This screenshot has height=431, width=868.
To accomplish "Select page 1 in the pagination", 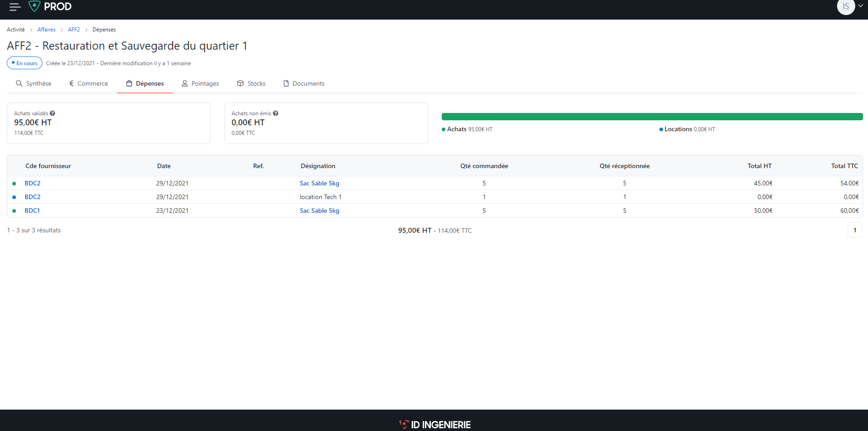I will pyautogui.click(x=854, y=230).
